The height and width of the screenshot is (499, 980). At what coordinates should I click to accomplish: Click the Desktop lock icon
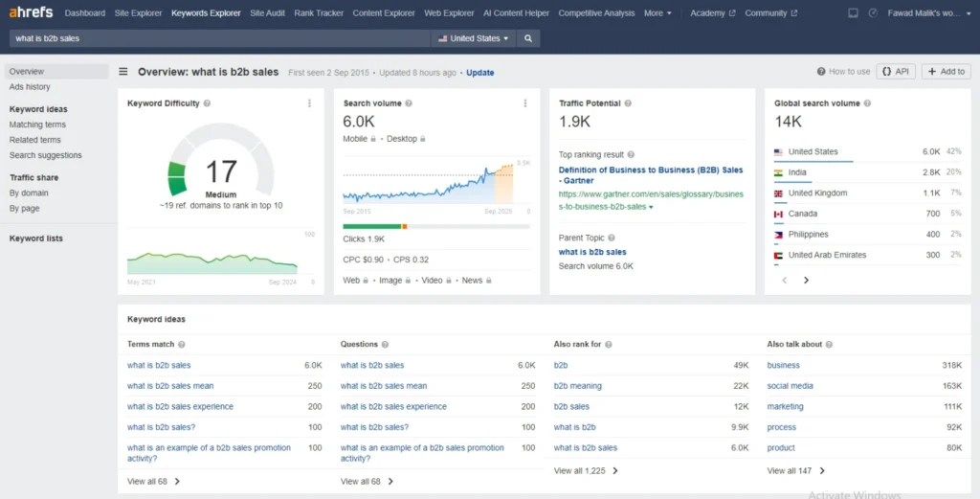422,139
